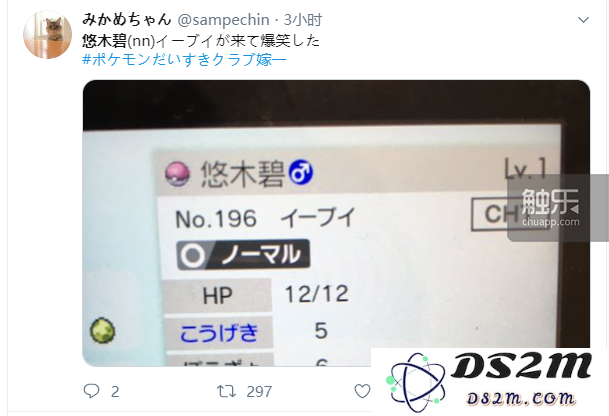Open the ds2m.com link text

(520, 399)
